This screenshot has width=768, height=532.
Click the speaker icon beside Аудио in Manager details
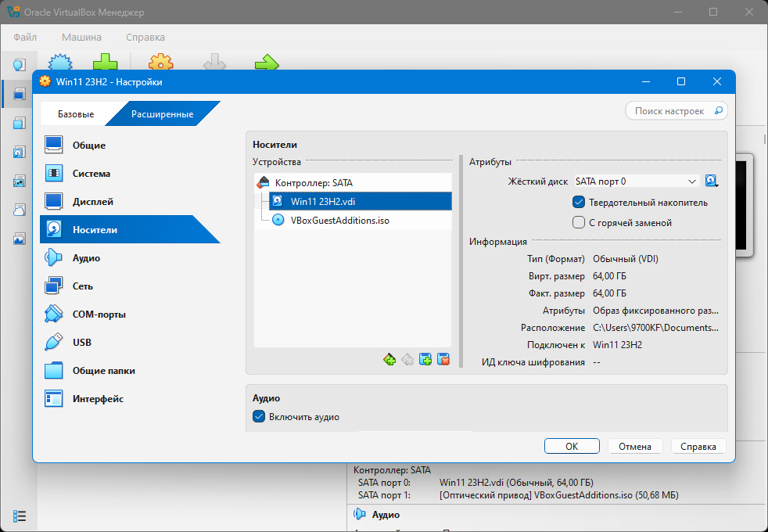click(x=360, y=514)
